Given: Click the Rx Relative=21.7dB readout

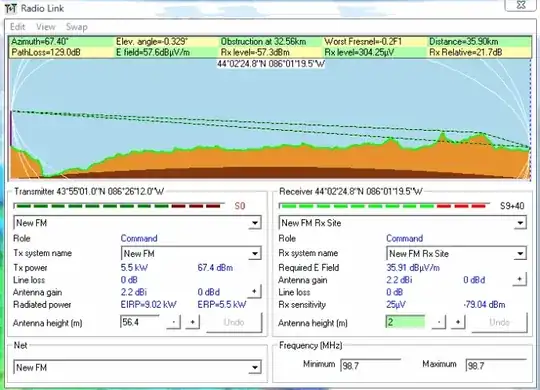Looking at the screenshot, I should (x=466, y=52).
